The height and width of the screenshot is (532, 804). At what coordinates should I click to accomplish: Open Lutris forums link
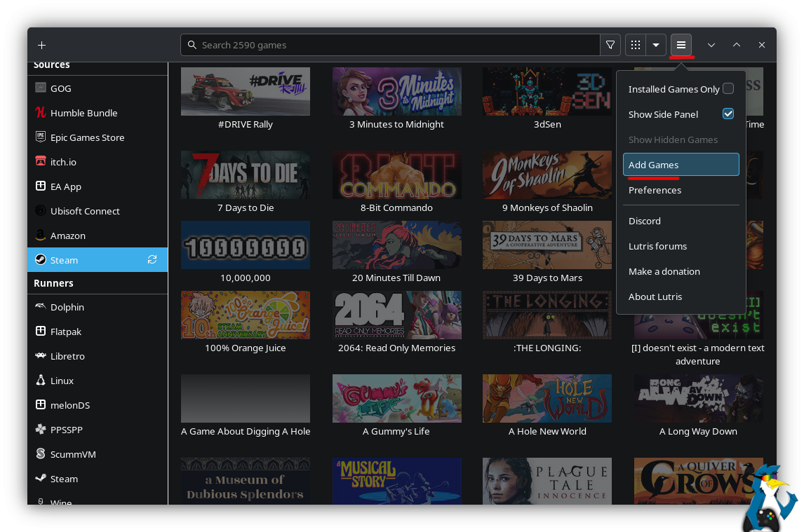coord(657,246)
